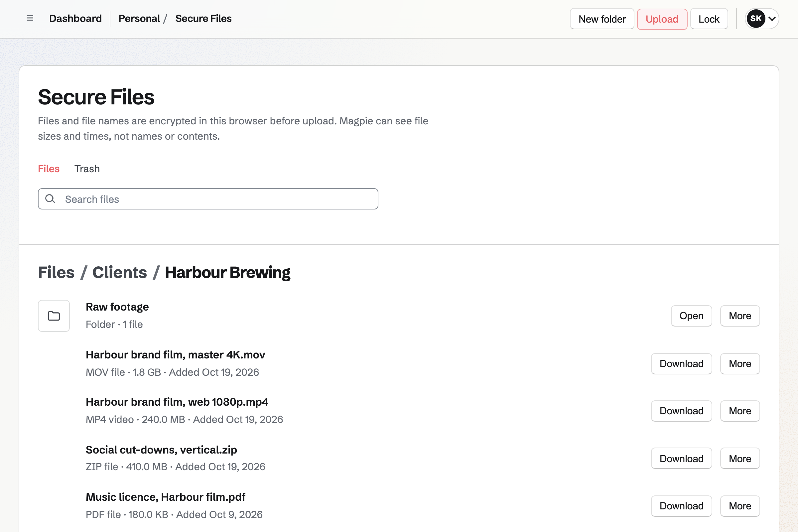Open Personal breadcrumb

139,19
